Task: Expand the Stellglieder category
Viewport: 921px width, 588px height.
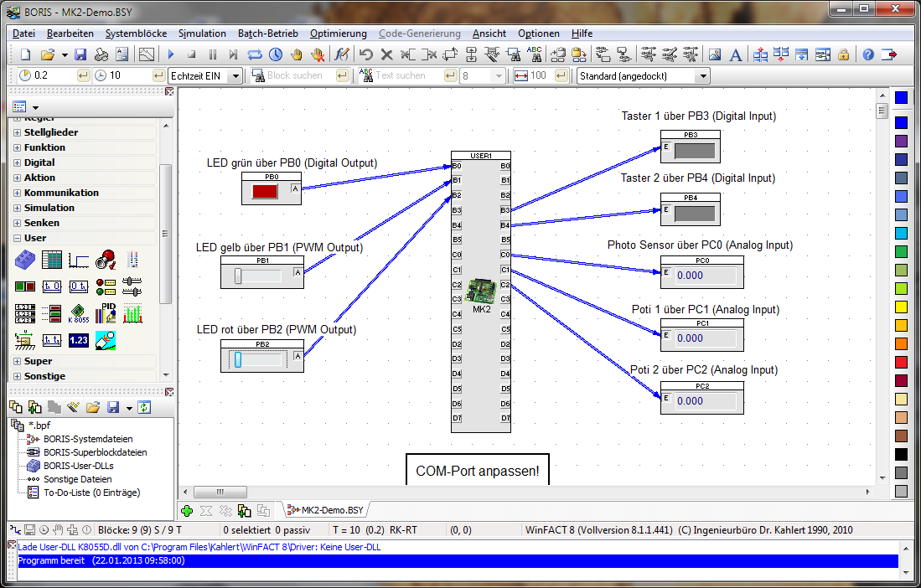Action: pos(17,132)
